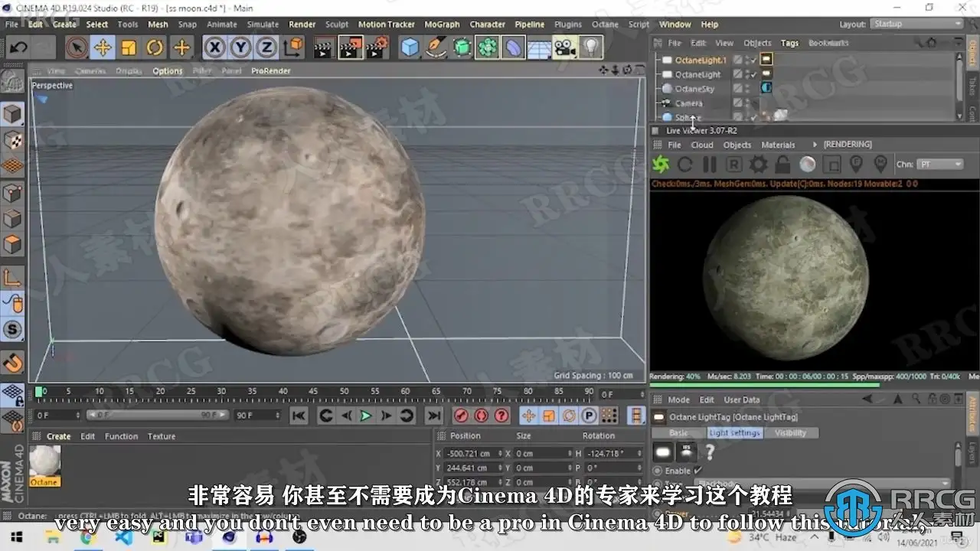Viewport: 980px width, 551px height.
Task: Select OctaneSky in the object list
Action: [694, 89]
